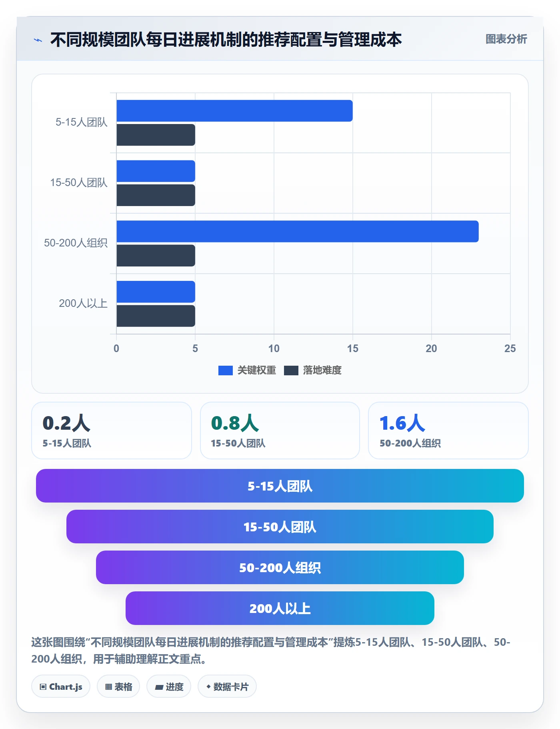560x729 pixels.
Task: Click the 图表分析 label in the header
Action: coord(506,39)
